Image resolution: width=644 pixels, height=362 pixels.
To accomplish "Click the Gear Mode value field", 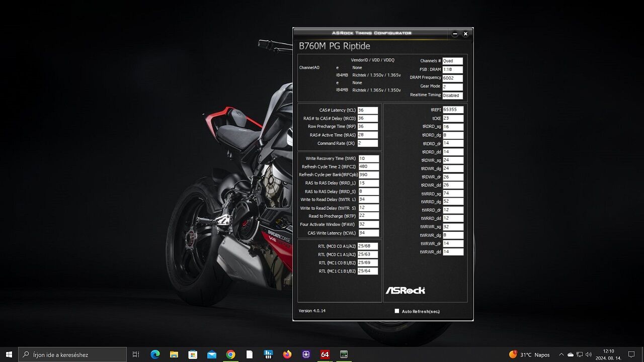I will (452, 86).
